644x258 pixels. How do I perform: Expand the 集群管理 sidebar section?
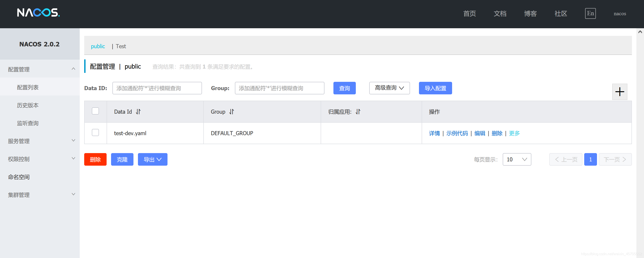40,195
